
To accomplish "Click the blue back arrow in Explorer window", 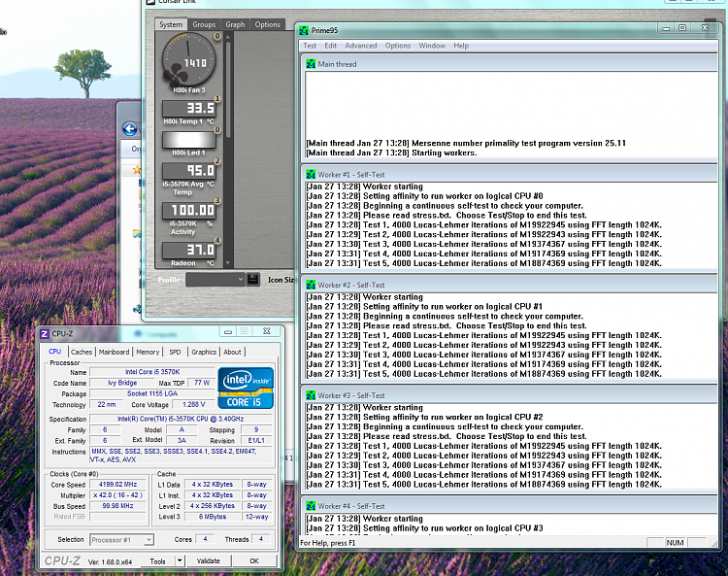I will pyautogui.click(x=130, y=128).
